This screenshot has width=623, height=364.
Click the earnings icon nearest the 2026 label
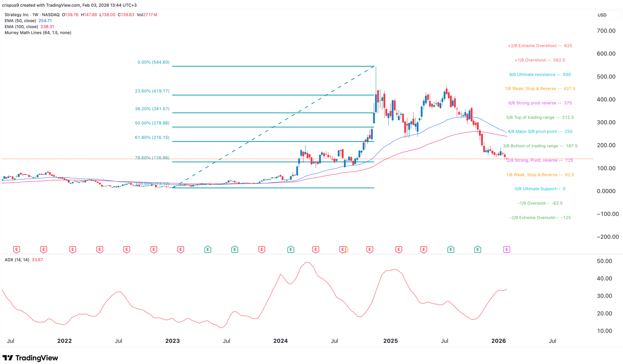coord(507,250)
